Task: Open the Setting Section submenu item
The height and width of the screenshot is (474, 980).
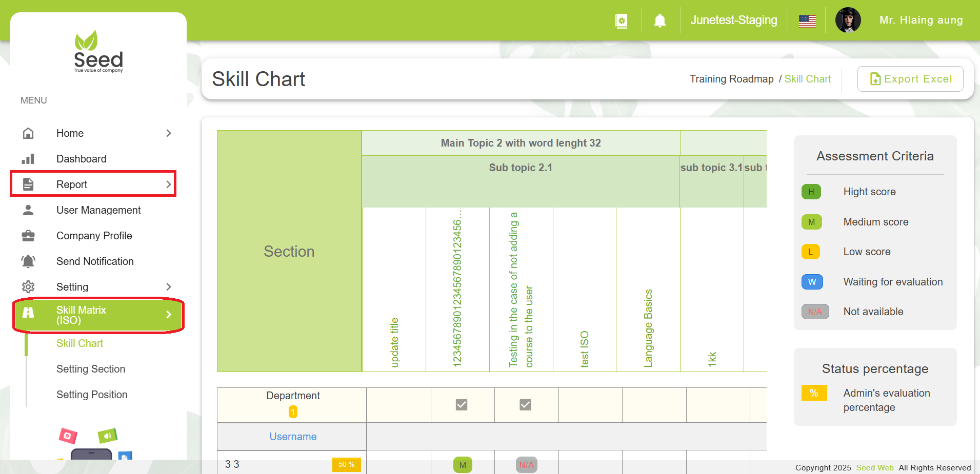Action: (91, 369)
